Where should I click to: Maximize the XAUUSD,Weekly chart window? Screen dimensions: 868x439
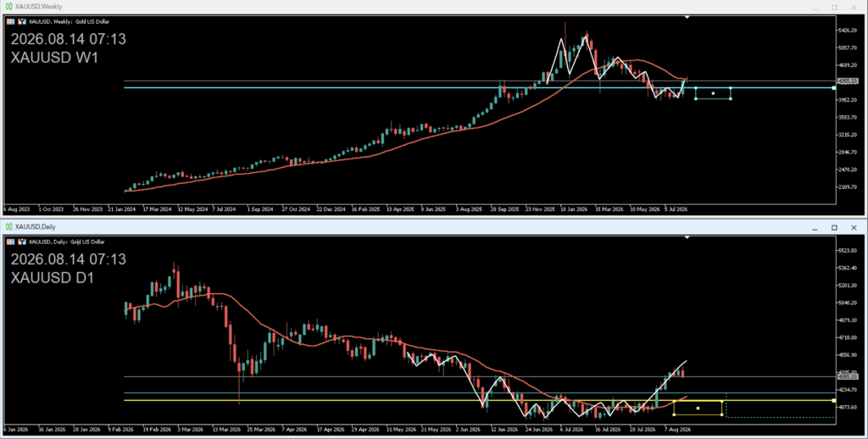[834, 8]
